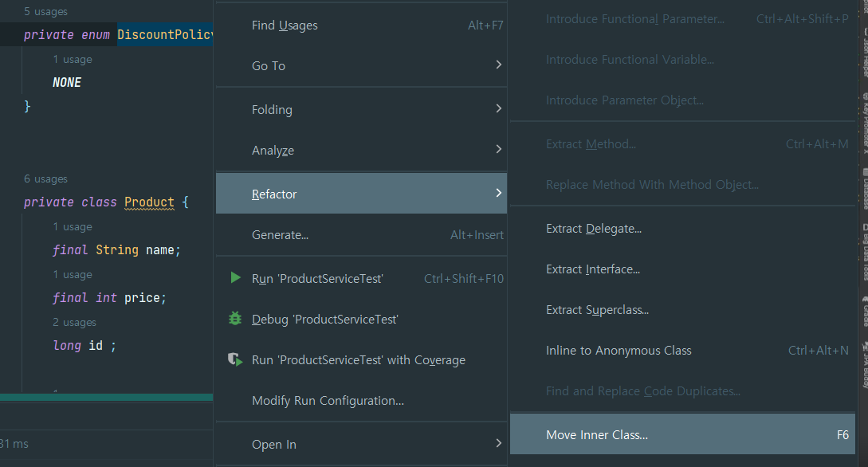Open the Key Promoter X tool window
Image resolution: width=868 pixels, height=467 pixels.
click(x=865, y=123)
